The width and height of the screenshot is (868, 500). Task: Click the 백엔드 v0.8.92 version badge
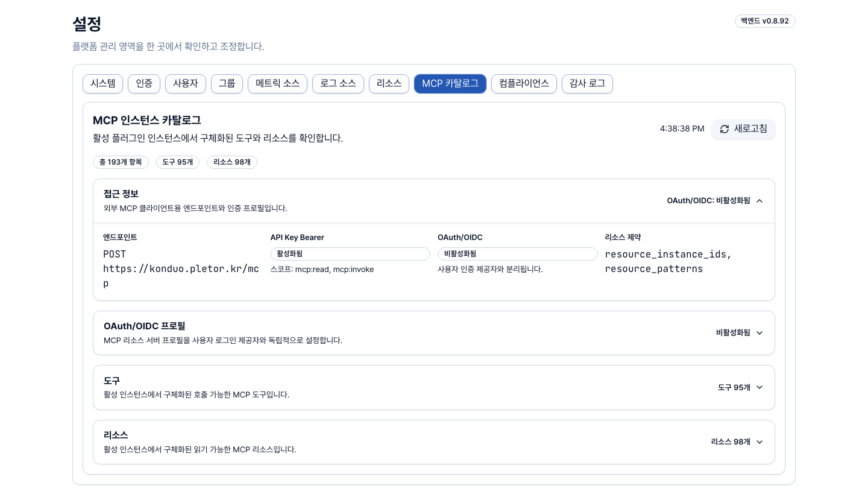[765, 21]
